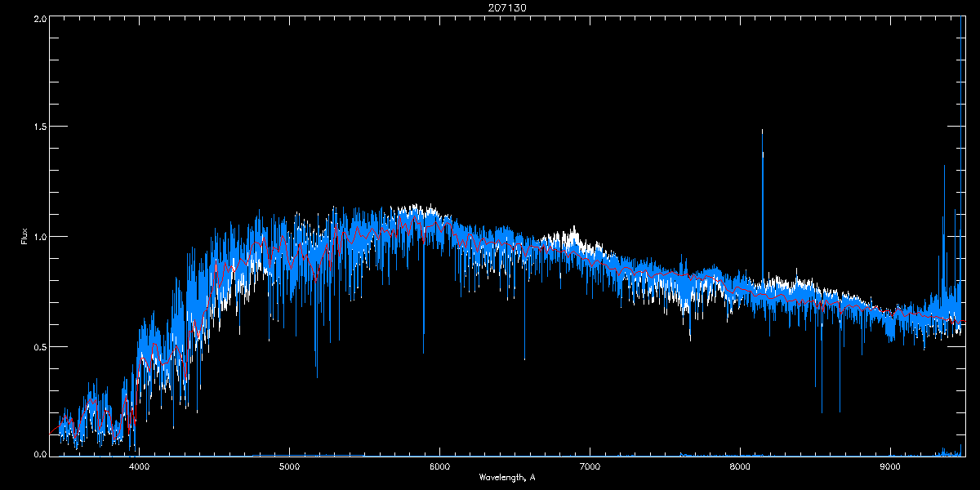Click the 'Wavelength, A' x-axis label
This screenshot has height=490, width=980.
pyautogui.click(x=506, y=477)
